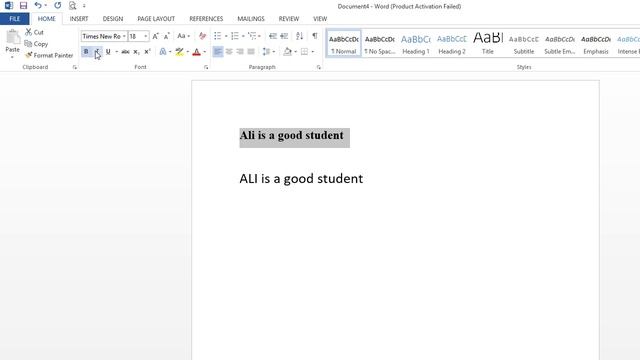This screenshot has height=360, width=640.
Task: Justify the paragraph text
Action: click(x=251, y=52)
